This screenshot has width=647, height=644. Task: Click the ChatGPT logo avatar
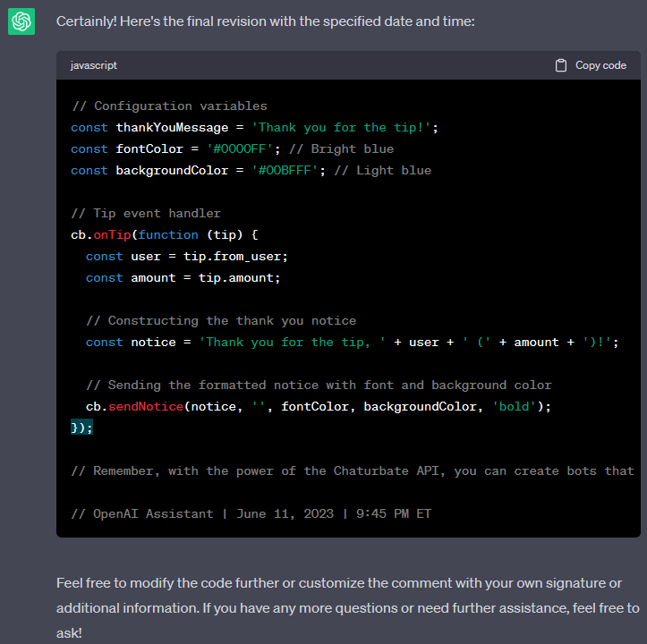21,21
